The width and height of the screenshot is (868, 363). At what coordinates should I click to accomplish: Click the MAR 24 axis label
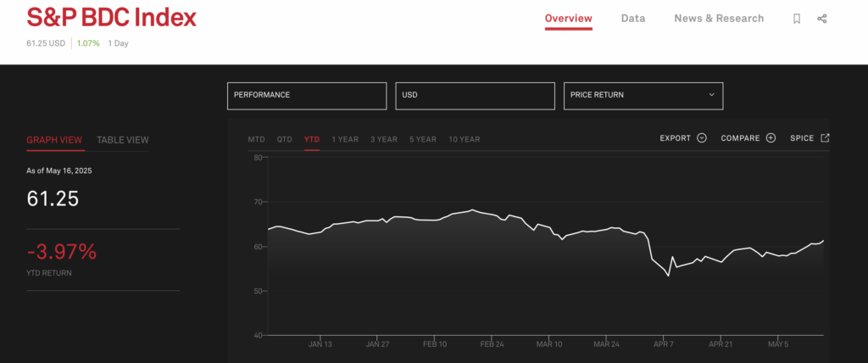coord(607,344)
